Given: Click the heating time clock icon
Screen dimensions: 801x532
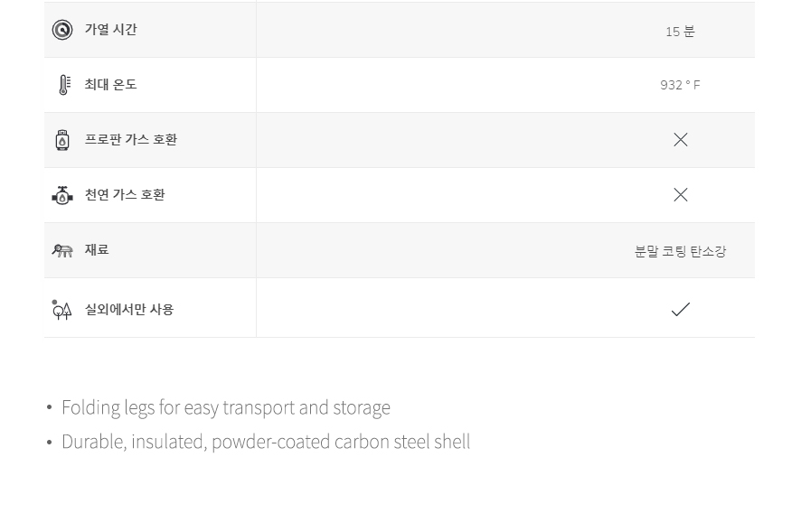Looking at the screenshot, I should pyautogui.click(x=62, y=30).
